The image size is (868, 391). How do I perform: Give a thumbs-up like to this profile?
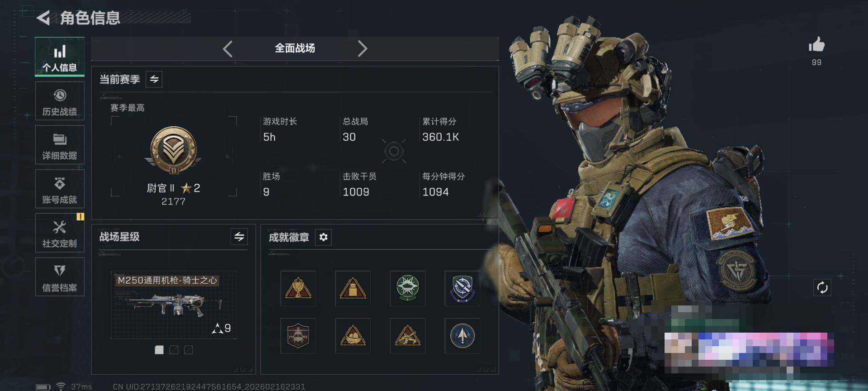click(x=816, y=45)
